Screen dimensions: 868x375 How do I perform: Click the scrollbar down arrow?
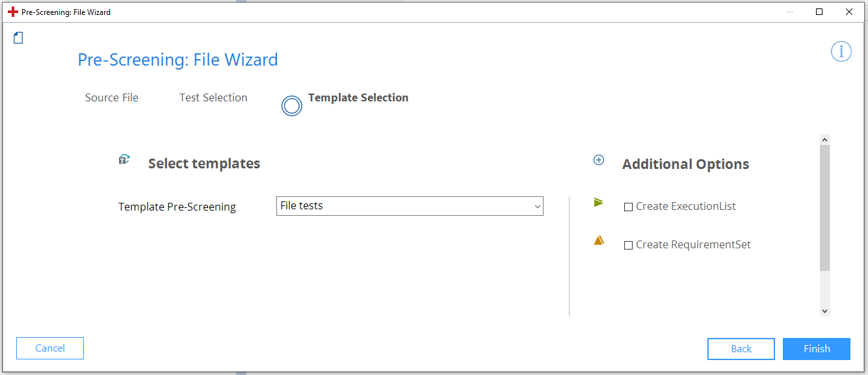pos(824,311)
